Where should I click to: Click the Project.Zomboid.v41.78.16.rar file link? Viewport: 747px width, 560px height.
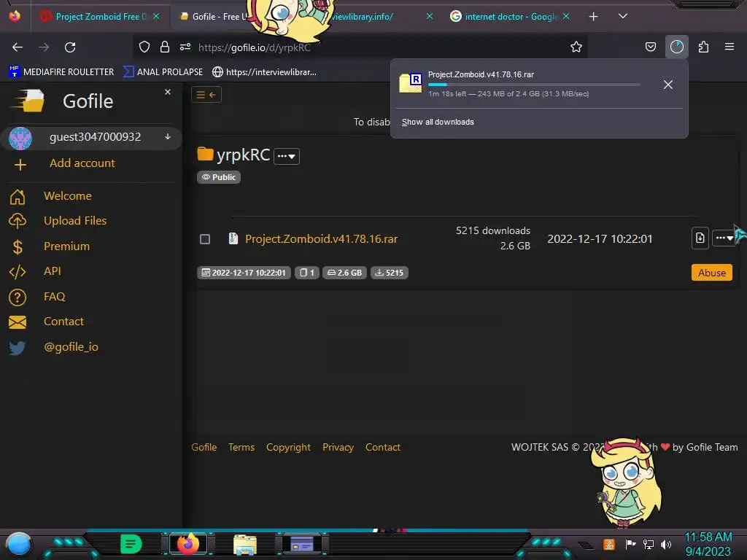(x=321, y=239)
